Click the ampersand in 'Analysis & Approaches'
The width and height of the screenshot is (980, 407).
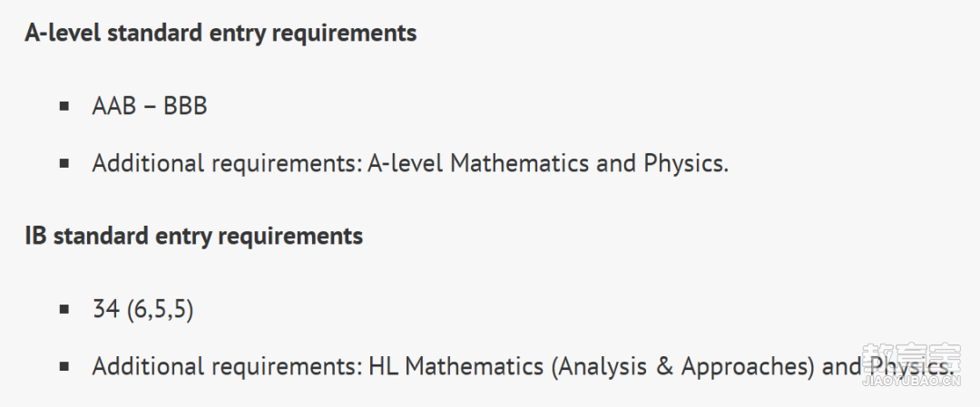point(664,366)
